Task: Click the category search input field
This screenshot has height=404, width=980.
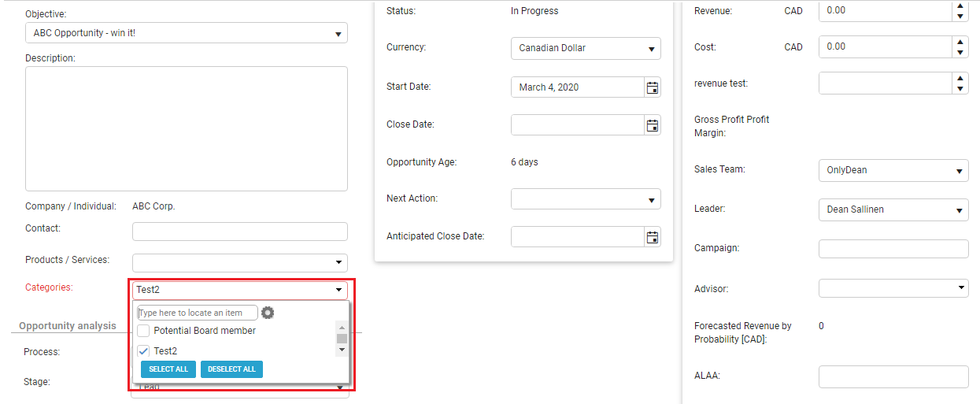Action: 197,313
